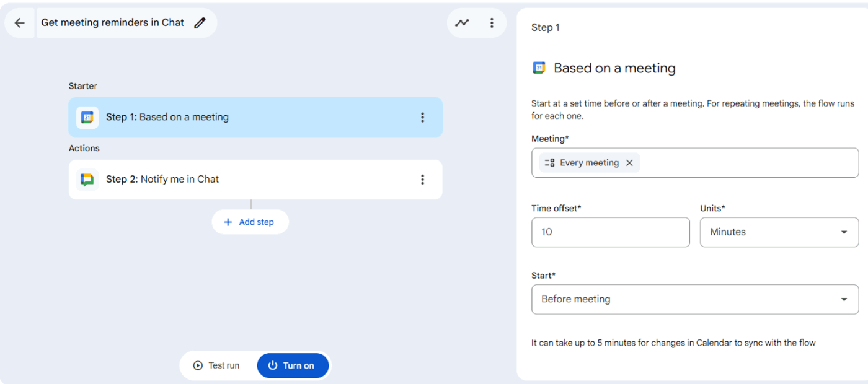The image size is (868, 384).
Task: Click the Google Chat icon on Step 2
Action: pyautogui.click(x=87, y=179)
